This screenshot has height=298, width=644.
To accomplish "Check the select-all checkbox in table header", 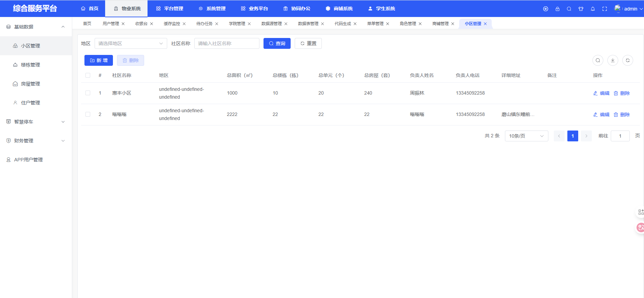I will (x=88, y=75).
